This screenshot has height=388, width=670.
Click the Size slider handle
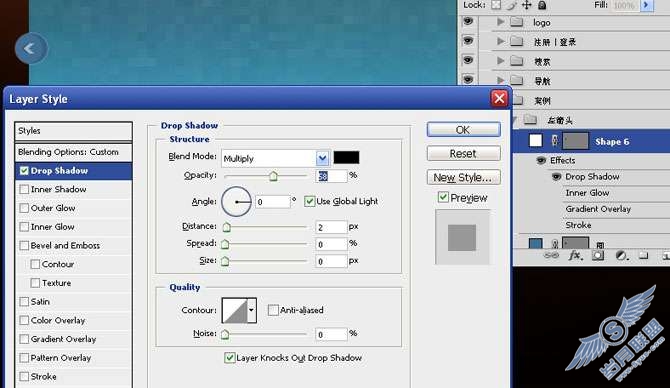point(225,261)
